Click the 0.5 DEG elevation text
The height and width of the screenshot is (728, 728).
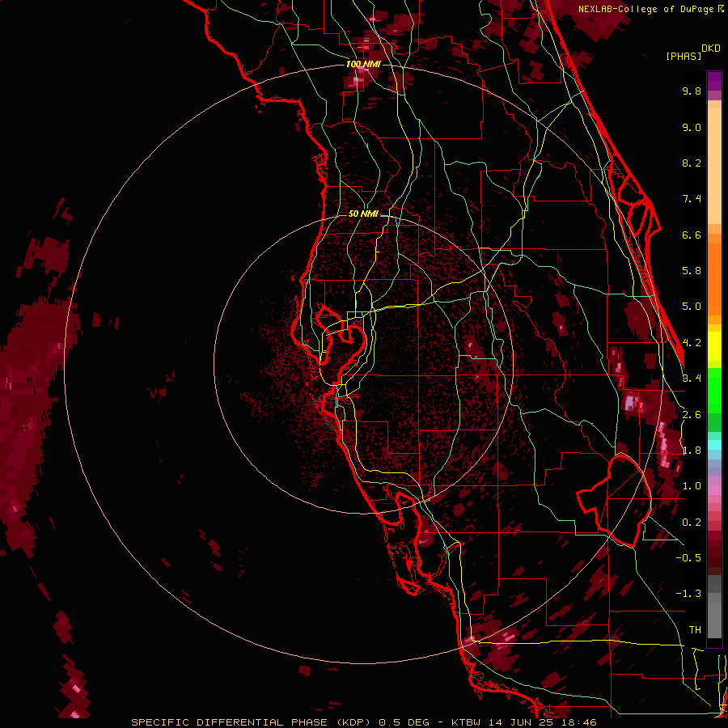[403, 722]
